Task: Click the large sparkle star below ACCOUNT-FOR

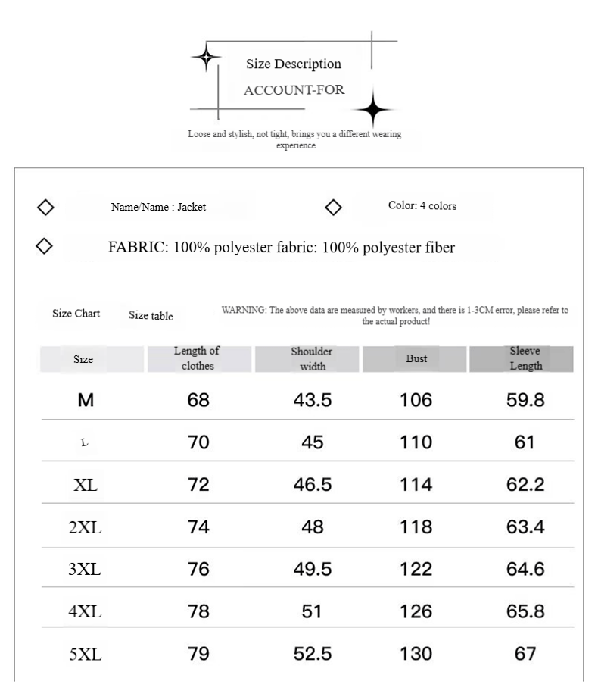Action: 373,111
